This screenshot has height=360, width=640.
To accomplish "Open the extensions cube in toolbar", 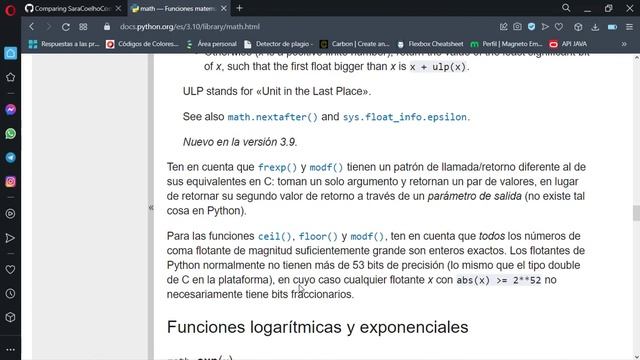I will (x=578, y=27).
